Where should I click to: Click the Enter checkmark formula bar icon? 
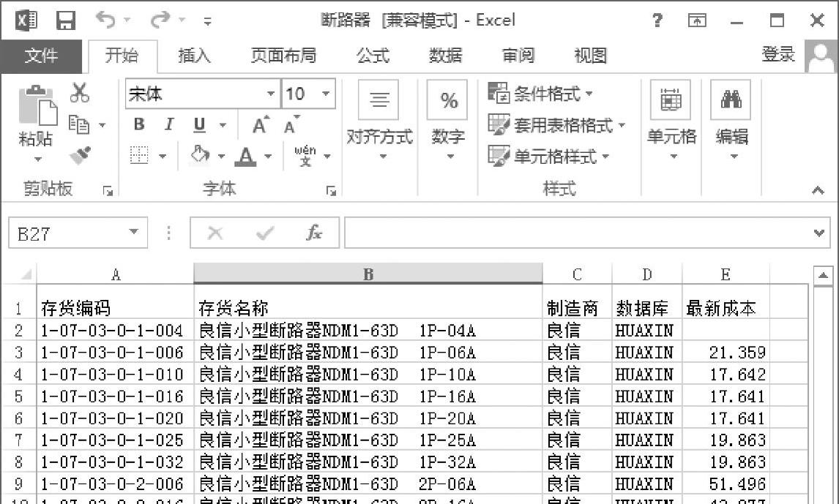tap(265, 233)
